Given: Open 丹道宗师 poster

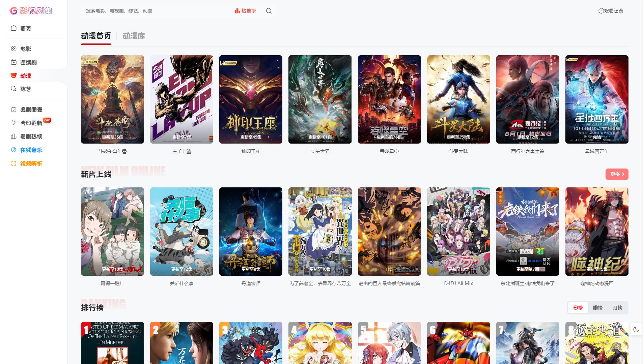Looking at the screenshot, I should tap(251, 232).
